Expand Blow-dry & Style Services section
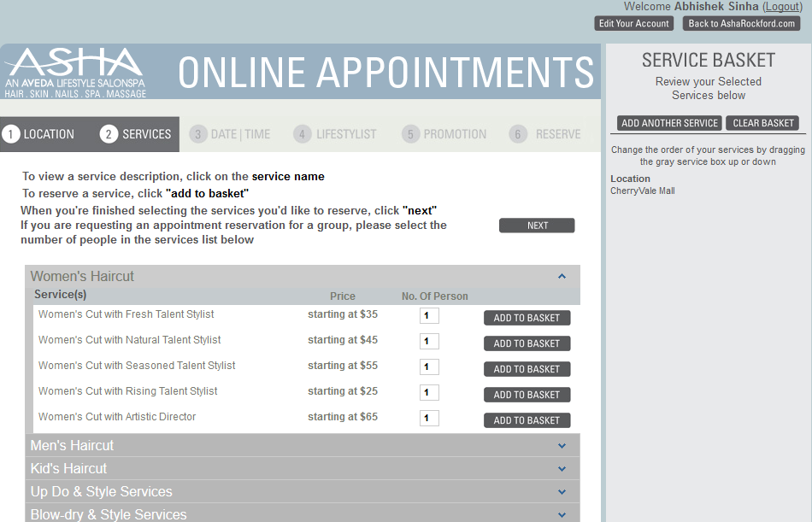Image resolution: width=812 pixels, height=522 pixels. coord(303,514)
